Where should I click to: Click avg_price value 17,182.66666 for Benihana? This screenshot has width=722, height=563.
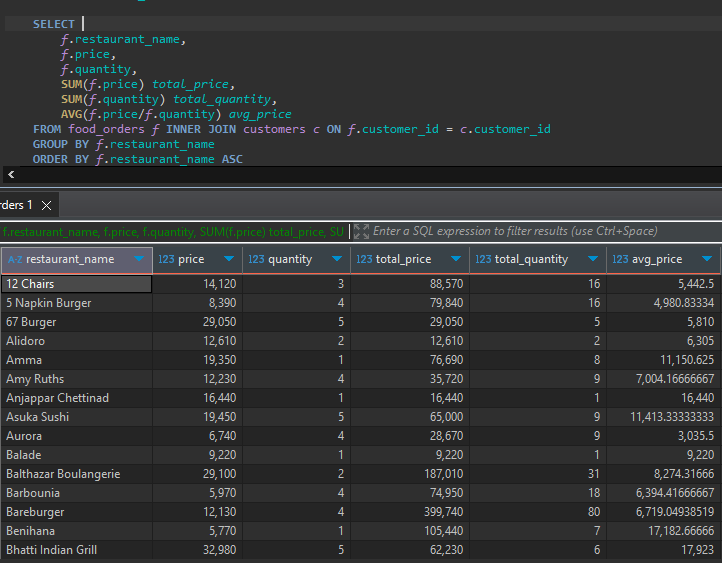click(x=681, y=531)
